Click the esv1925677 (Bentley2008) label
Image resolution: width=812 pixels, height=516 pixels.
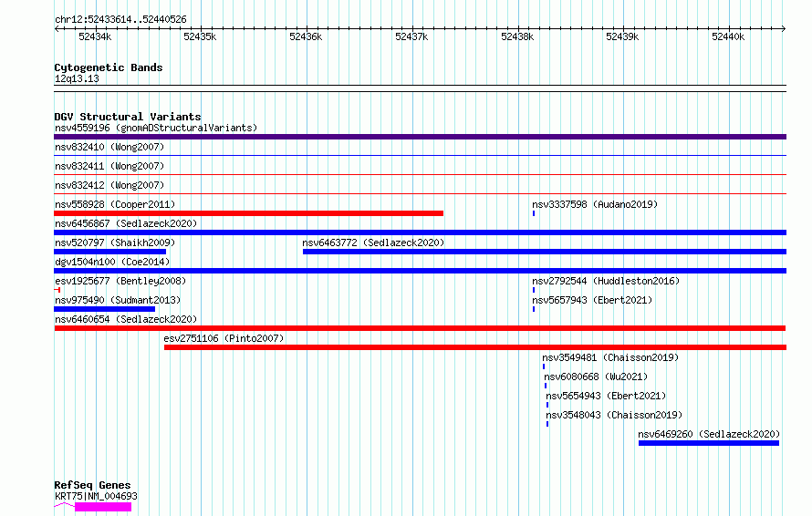pyautogui.click(x=120, y=281)
